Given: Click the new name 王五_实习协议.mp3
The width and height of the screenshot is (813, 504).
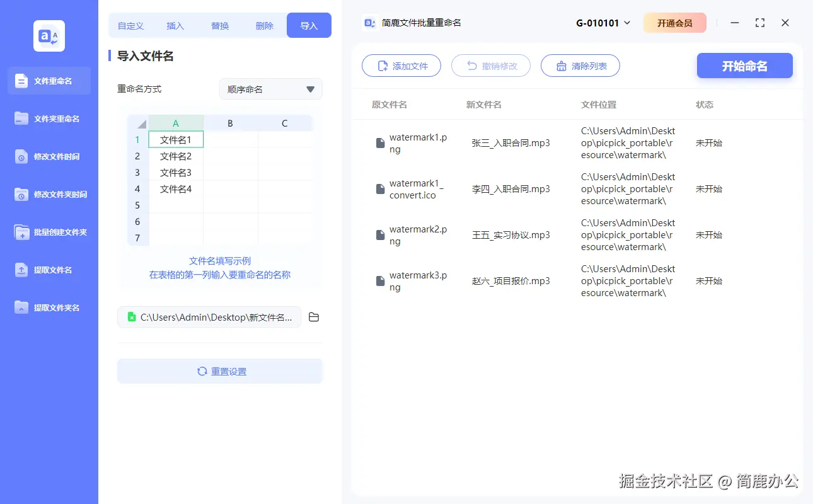Looking at the screenshot, I should [510, 235].
